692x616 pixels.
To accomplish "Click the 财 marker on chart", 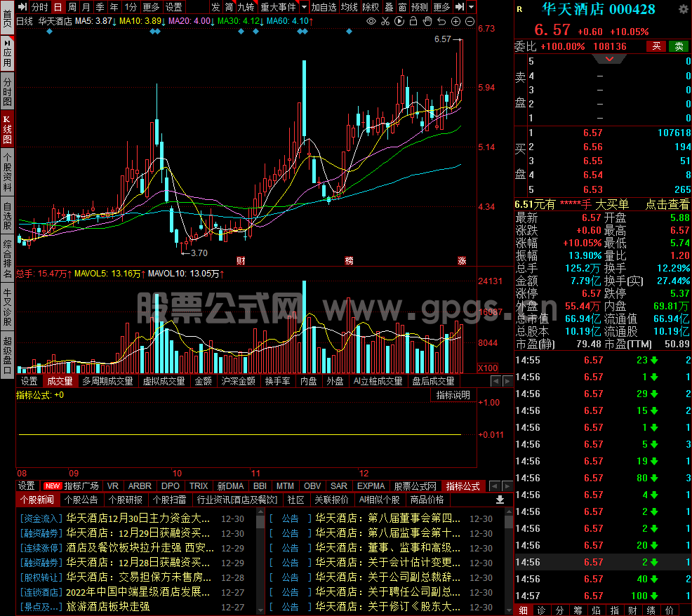I will coord(241,261).
